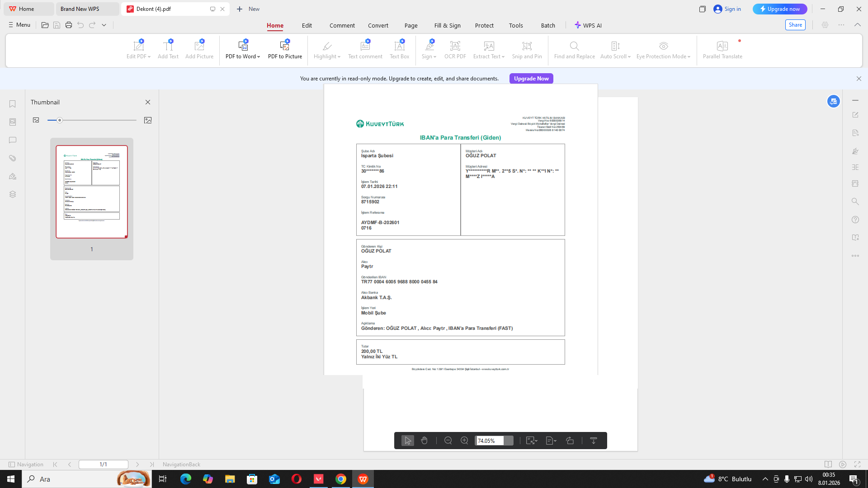Image resolution: width=868 pixels, height=488 pixels.
Task: Run OCR PDF
Action: point(455,50)
